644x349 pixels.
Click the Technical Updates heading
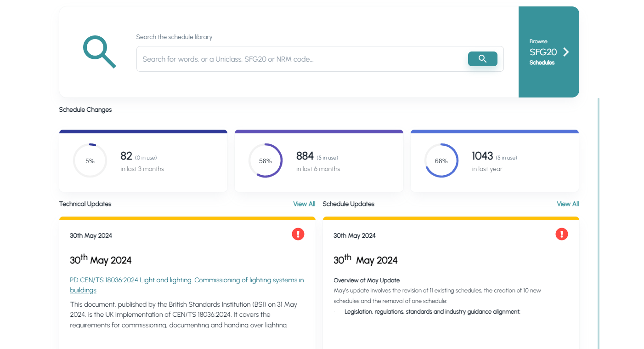[x=85, y=204]
